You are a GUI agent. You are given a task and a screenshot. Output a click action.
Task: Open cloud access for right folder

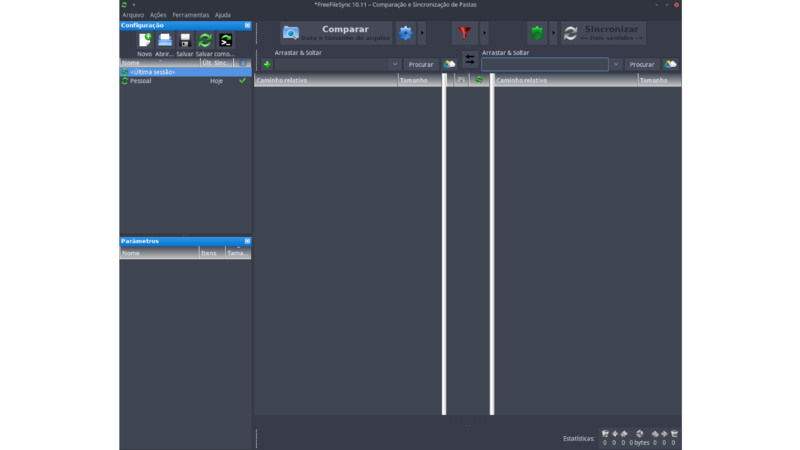670,64
